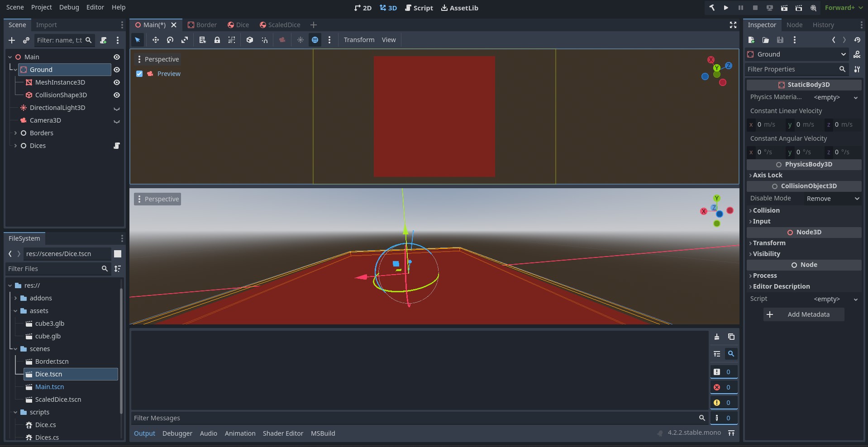This screenshot has height=447, width=868.
Task: Toggle distraction-free mode expand icon
Action: (x=733, y=25)
